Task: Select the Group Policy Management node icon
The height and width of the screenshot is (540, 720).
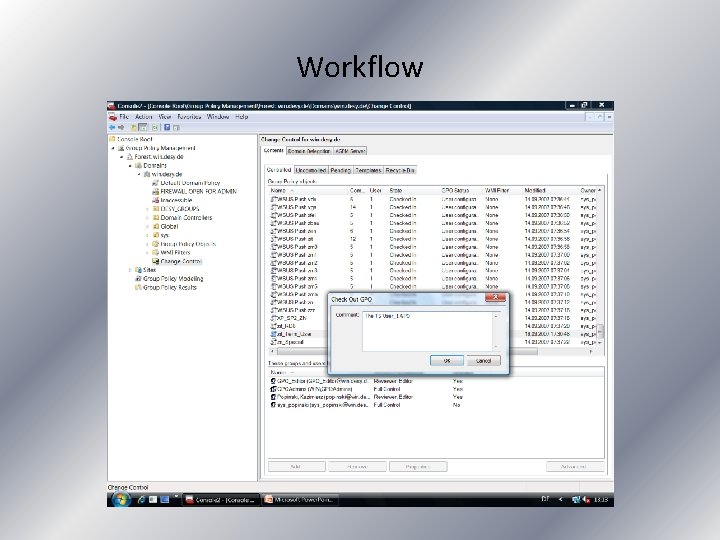Action: (x=121, y=148)
